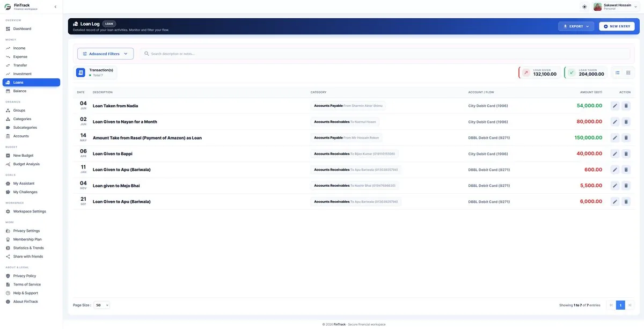Click the Loan Given summary card
644x329 pixels.
(540, 72)
